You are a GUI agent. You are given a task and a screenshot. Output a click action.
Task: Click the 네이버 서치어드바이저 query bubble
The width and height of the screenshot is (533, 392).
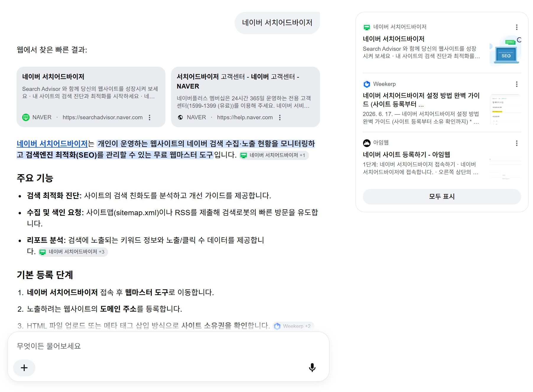tap(277, 23)
